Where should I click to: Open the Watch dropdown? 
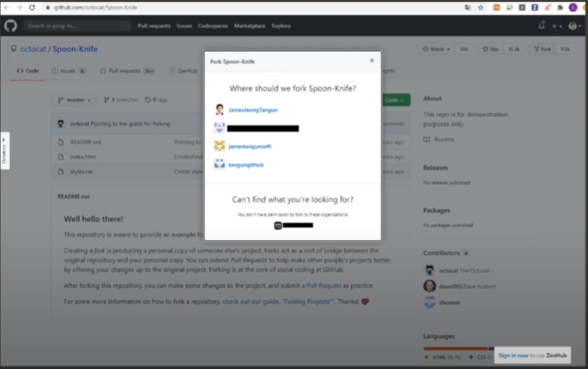click(x=437, y=49)
